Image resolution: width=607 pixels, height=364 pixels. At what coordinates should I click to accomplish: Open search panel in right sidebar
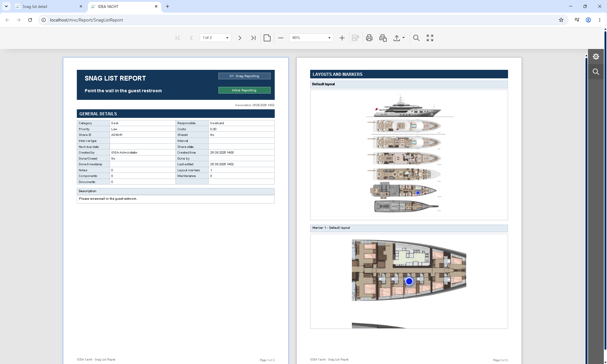tap(596, 72)
